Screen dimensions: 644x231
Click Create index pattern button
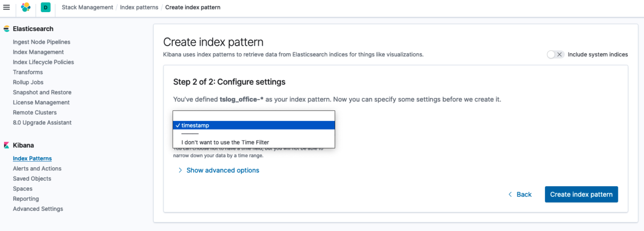(x=581, y=194)
